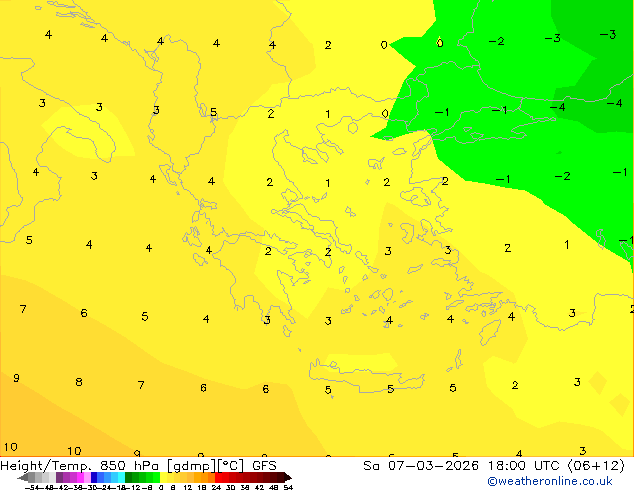Viewport: 634px width, 490px height.
Task: Click the '-54' label under the color scale
Action: [x=32, y=487]
